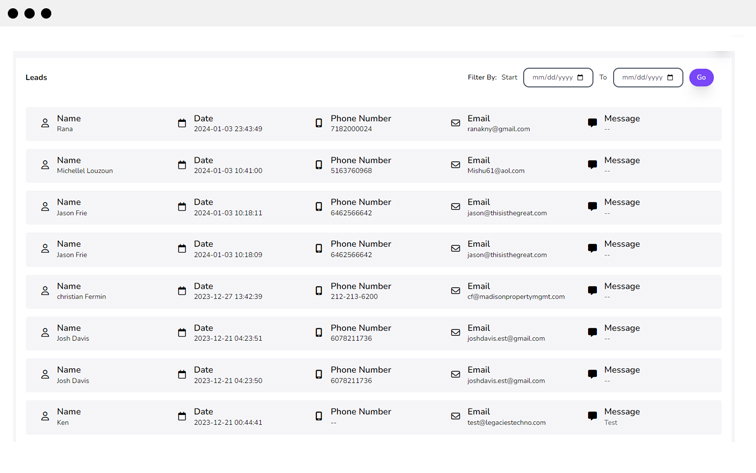This screenshot has height=473, width=756.
Task: Click the red window close dot
Action: click(x=13, y=13)
